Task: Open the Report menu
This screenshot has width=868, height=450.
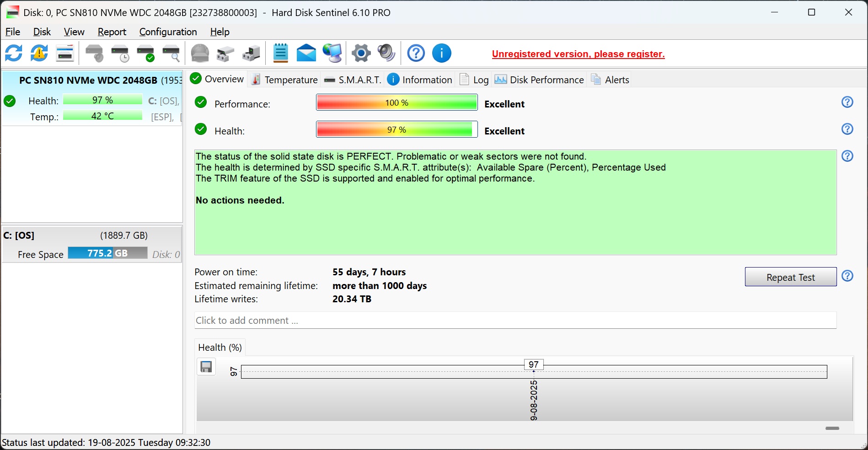Action: coord(112,32)
